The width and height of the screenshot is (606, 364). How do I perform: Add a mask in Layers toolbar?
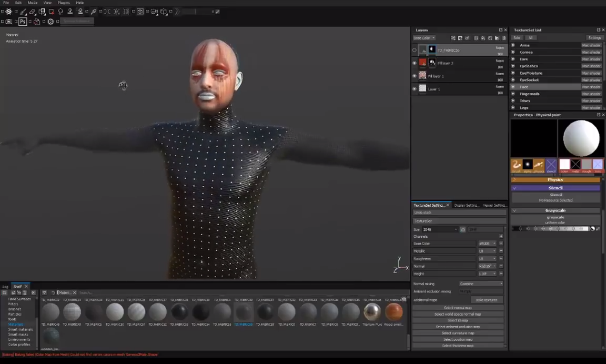point(460,38)
